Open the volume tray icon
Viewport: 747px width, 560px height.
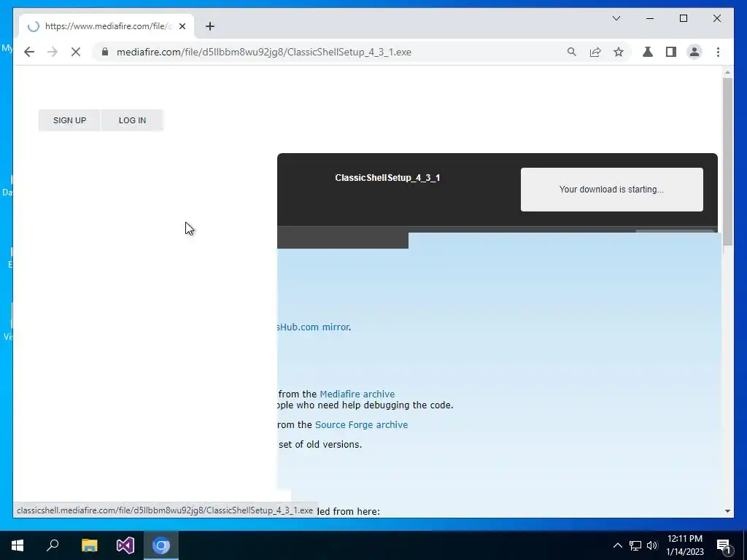tap(652, 545)
